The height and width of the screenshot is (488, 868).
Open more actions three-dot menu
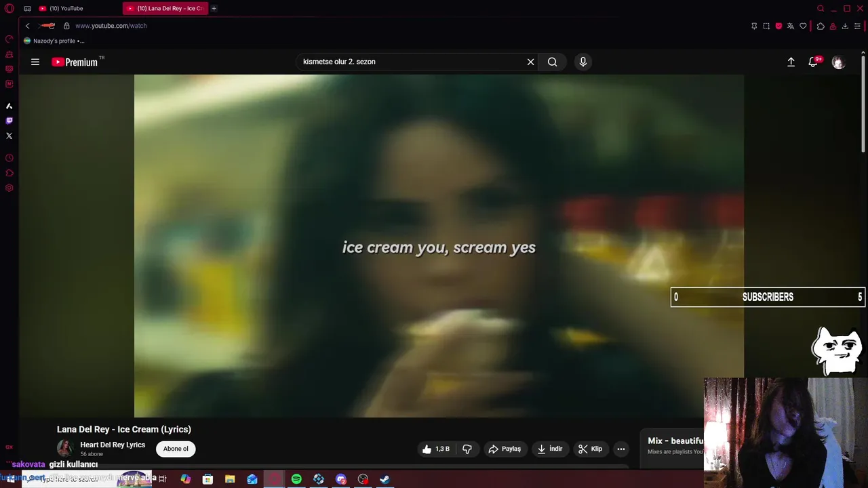point(620,449)
